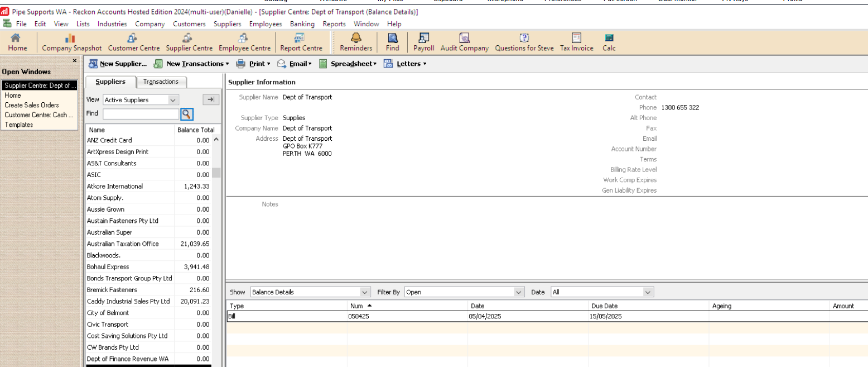Select the Bill 050425 transaction row
Image resolution: width=868 pixels, height=367 pixels.
[547, 316]
